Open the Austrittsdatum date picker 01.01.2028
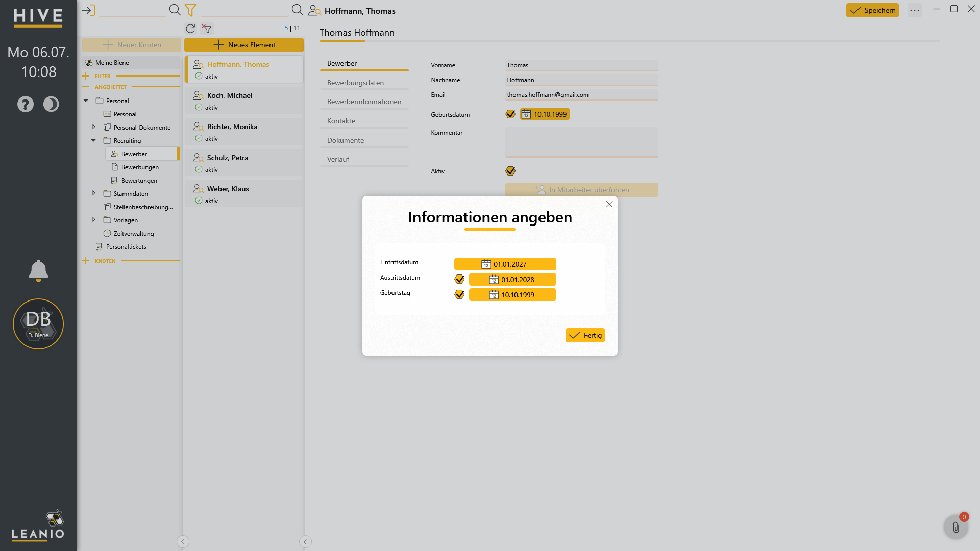This screenshot has width=980, height=551. coord(512,280)
